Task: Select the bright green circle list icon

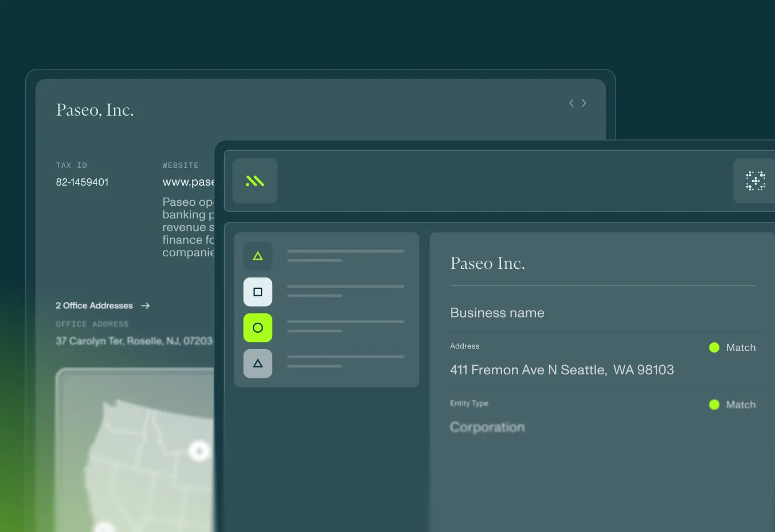Action: [x=258, y=328]
